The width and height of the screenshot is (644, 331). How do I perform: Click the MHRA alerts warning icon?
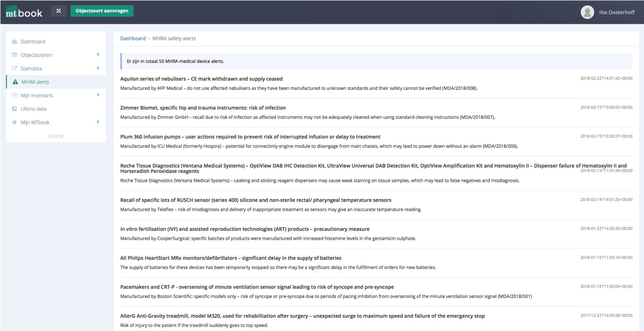(15, 82)
